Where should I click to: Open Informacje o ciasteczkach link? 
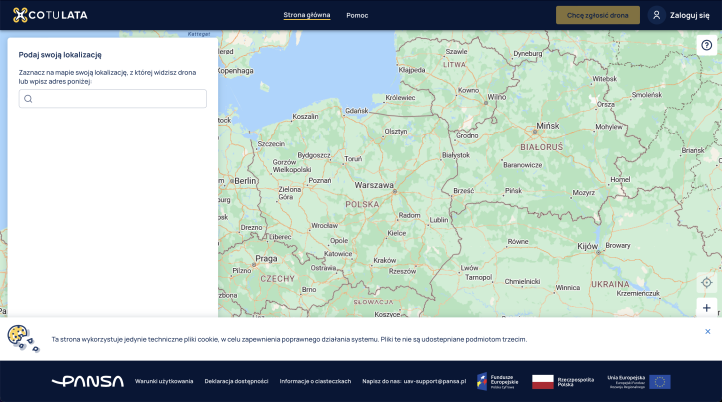pyautogui.click(x=315, y=381)
